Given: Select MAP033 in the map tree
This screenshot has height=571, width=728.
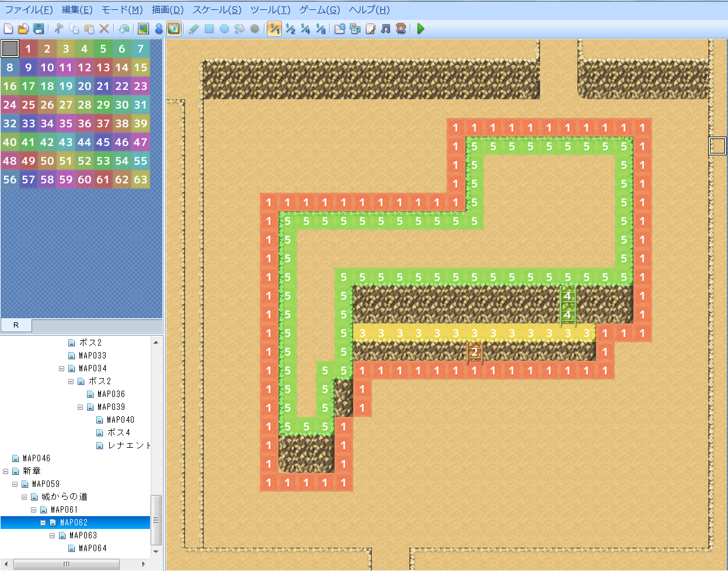Looking at the screenshot, I should pos(92,356).
